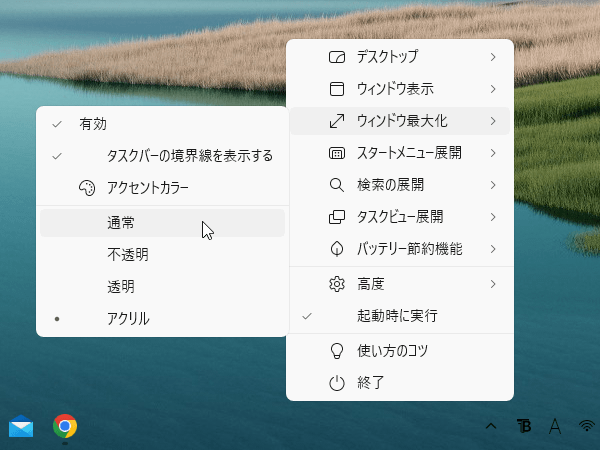Expand the デスクトップ submenu chevron
600x450 pixels.
(x=493, y=57)
